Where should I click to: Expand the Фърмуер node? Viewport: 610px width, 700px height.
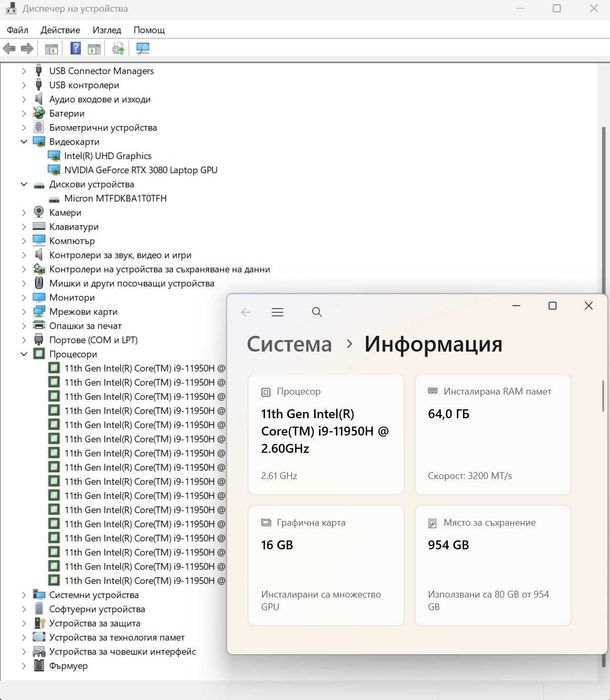[24, 666]
